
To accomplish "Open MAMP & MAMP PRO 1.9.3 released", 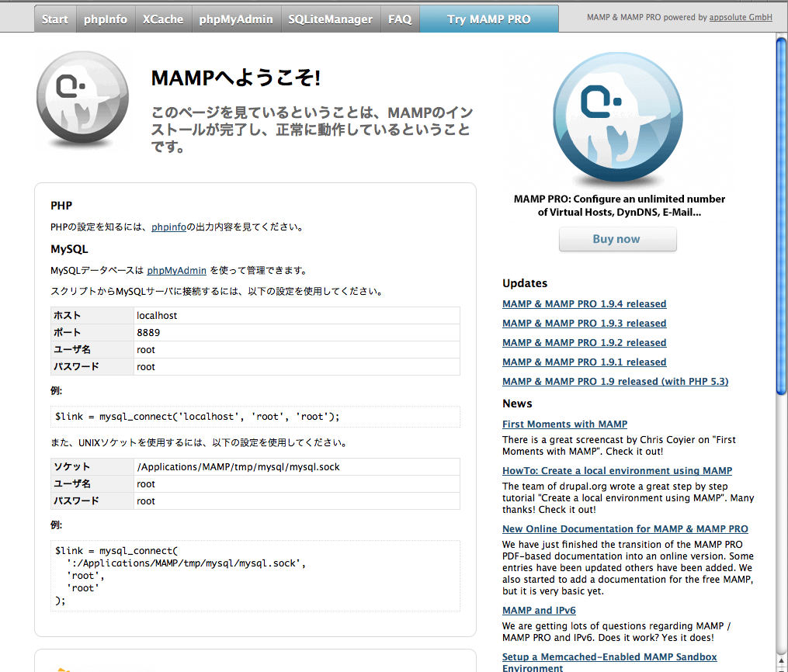I will pos(584,324).
